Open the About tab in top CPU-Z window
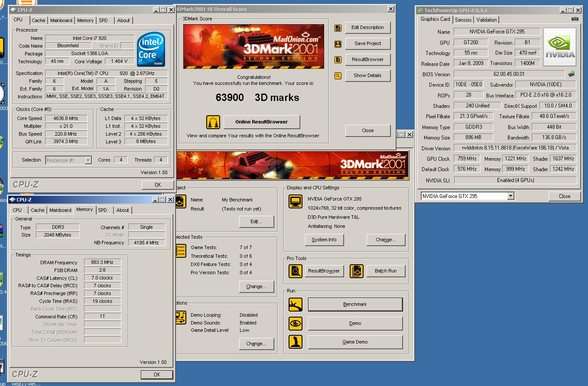This screenshot has width=588, height=386. point(123,20)
